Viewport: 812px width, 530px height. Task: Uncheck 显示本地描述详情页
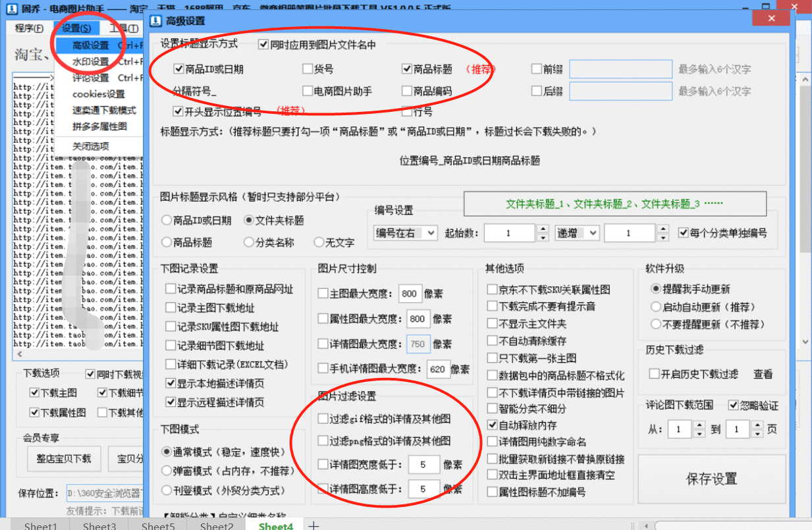point(215,383)
